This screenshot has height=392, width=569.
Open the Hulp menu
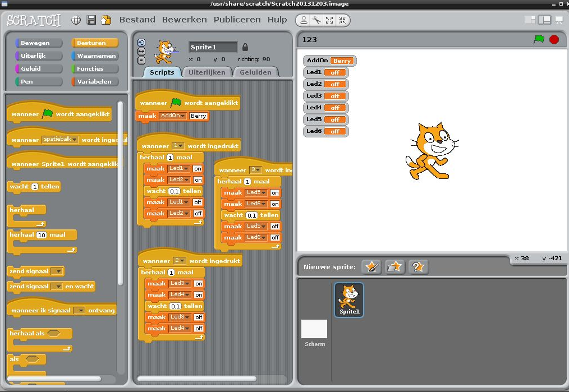point(277,20)
